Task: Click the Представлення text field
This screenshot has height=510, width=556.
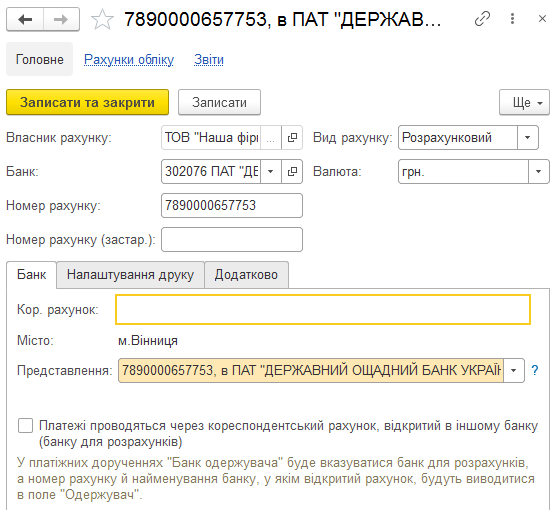Action: (x=311, y=370)
